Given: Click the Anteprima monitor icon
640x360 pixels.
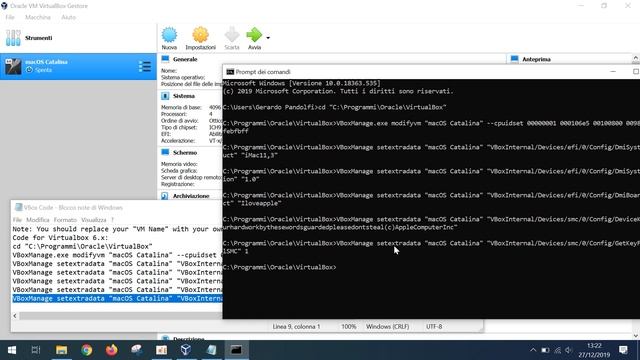Looking at the screenshot, I should pyautogui.click(x=514, y=59).
